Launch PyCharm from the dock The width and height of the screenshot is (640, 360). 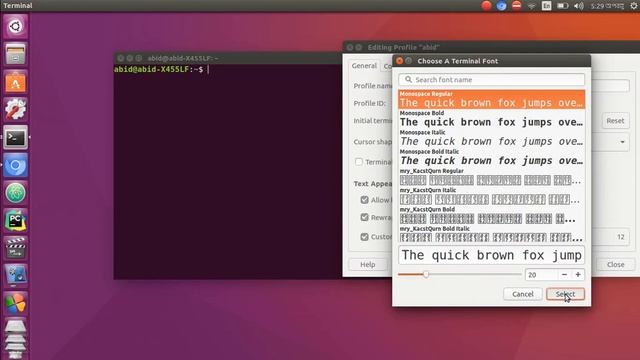16,220
